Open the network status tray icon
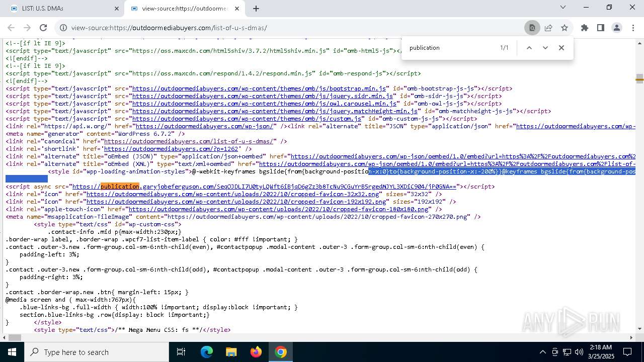The width and height of the screenshot is (644, 362). pyautogui.click(x=567, y=352)
